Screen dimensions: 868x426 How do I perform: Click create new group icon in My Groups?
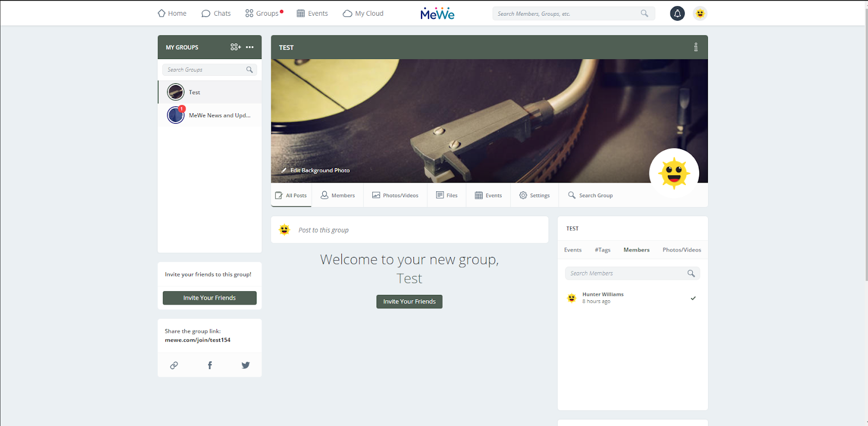pos(235,47)
